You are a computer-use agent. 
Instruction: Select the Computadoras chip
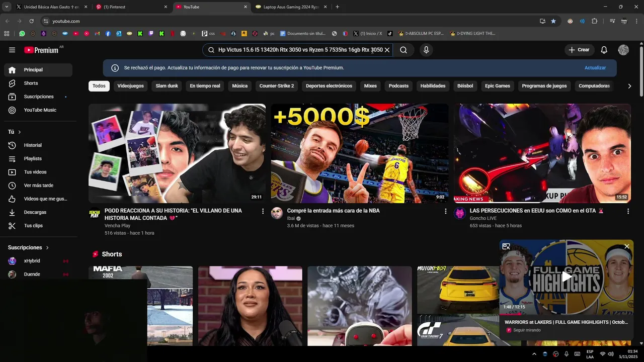(x=594, y=86)
